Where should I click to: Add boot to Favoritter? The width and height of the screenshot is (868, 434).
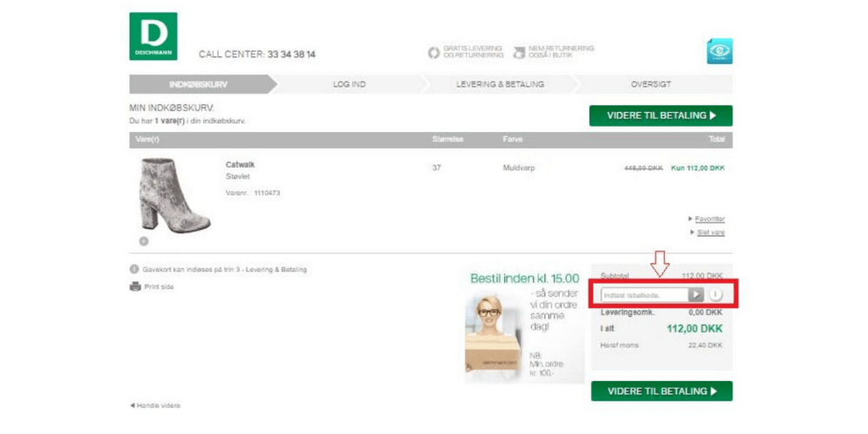coord(709,220)
